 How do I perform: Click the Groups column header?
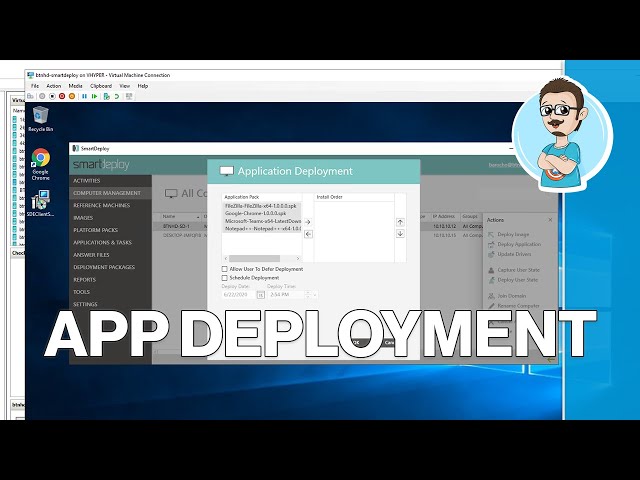point(471,216)
